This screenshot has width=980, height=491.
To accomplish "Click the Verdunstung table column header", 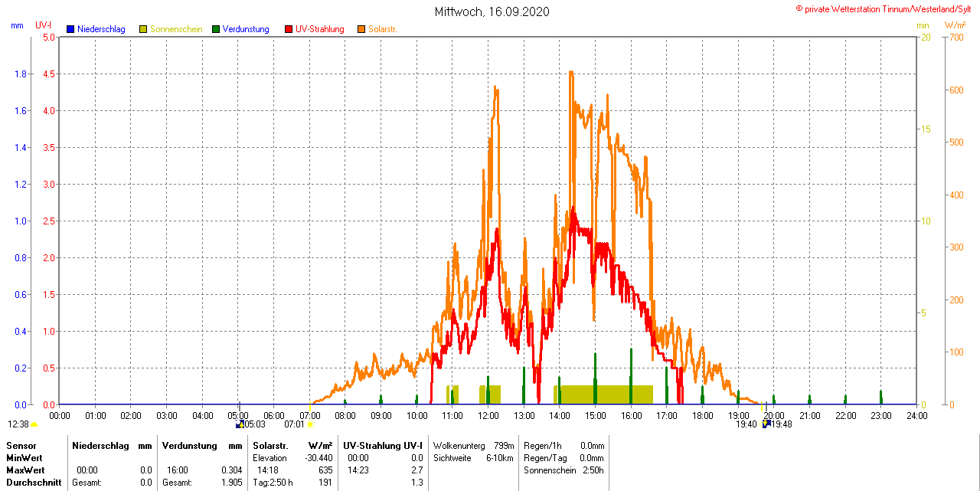I will tap(189, 445).
